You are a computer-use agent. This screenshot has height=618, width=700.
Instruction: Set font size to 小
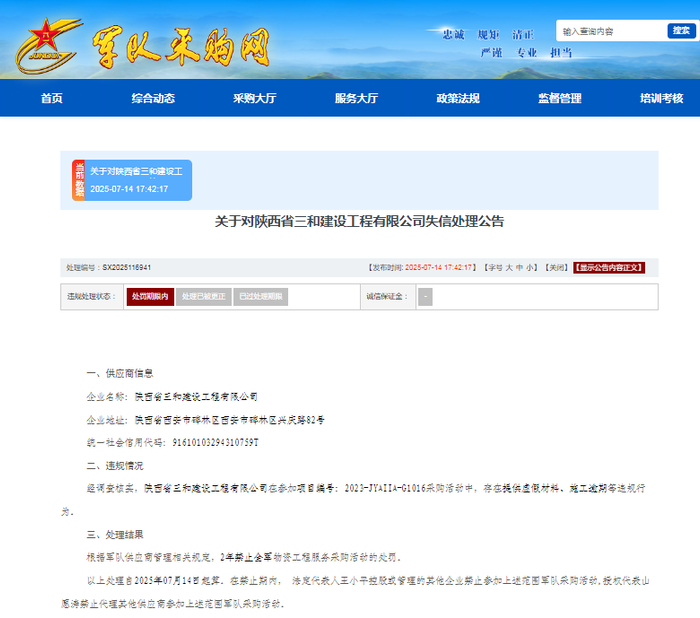(529, 267)
